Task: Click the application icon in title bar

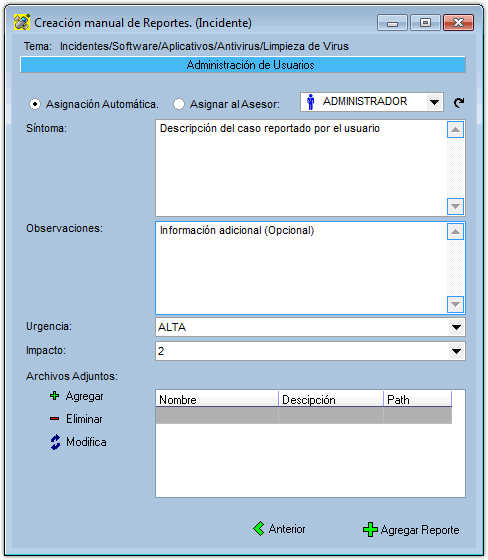Action: click(x=22, y=22)
